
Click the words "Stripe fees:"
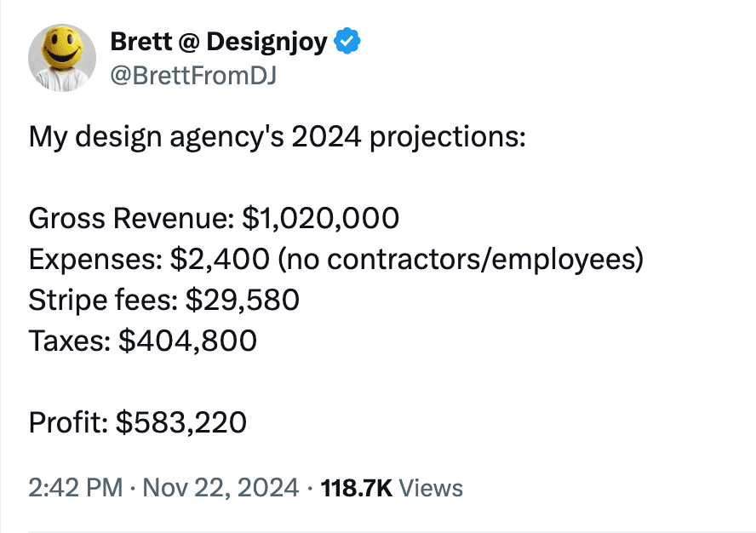103,300
